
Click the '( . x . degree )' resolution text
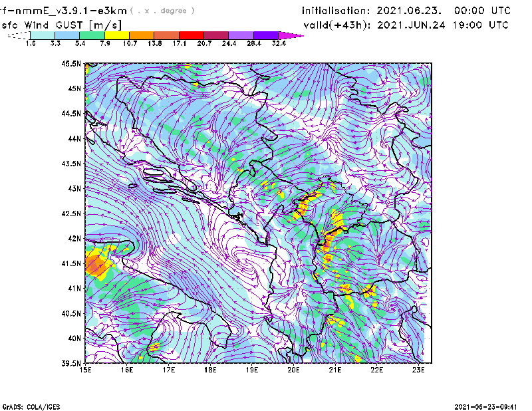pos(163,11)
